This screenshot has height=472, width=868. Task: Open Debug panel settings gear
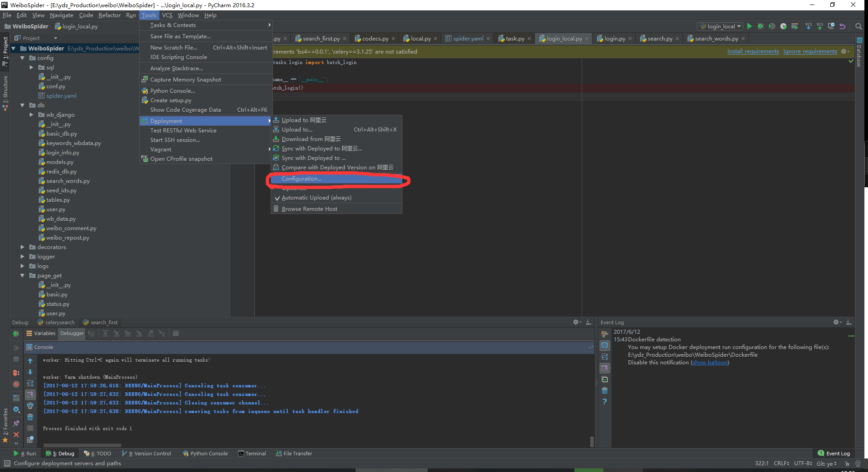pyautogui.click(x=577, y=322)
